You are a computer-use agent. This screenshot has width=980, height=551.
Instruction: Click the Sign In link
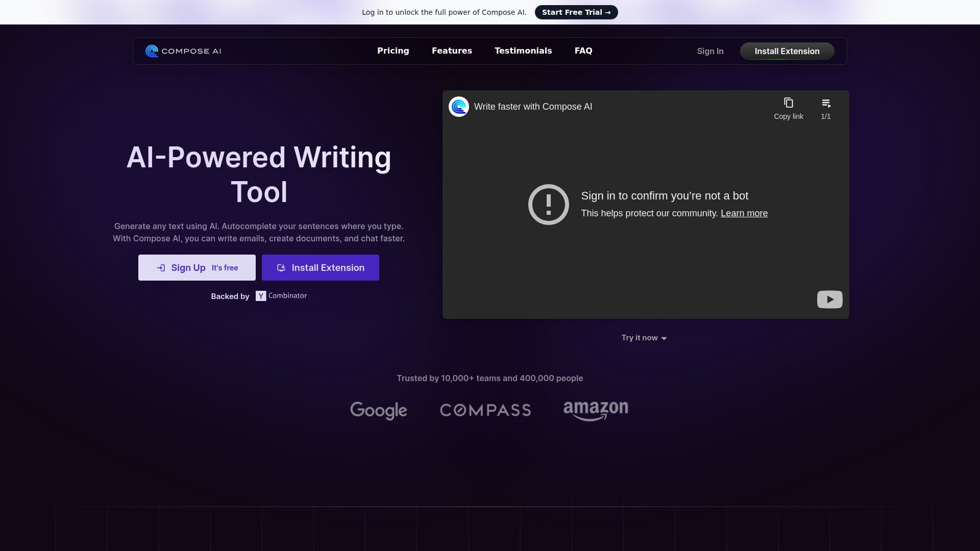click(710, 51)
